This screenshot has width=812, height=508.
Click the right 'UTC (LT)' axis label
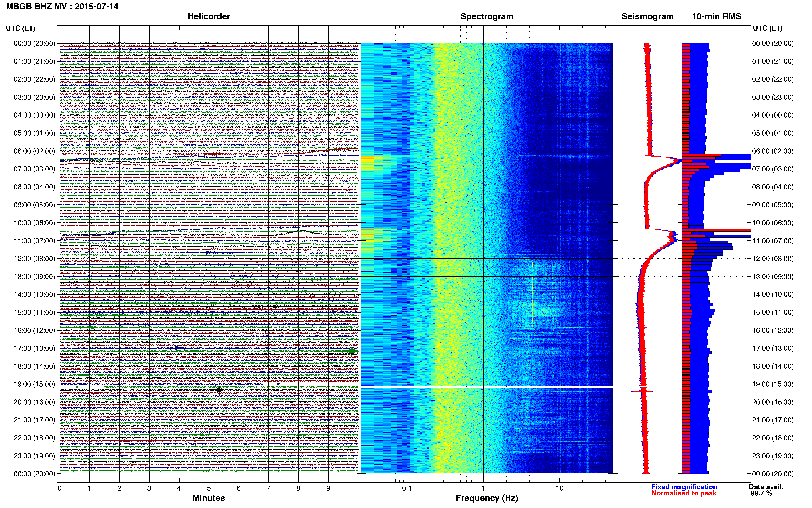click(x=767, y=28)
